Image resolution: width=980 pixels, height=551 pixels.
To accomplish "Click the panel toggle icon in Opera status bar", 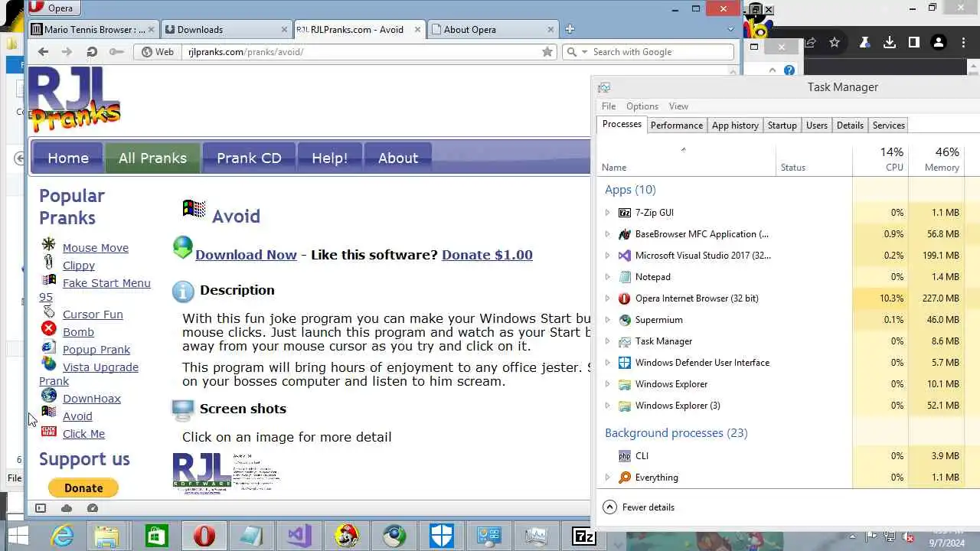I will click(41, 508).
